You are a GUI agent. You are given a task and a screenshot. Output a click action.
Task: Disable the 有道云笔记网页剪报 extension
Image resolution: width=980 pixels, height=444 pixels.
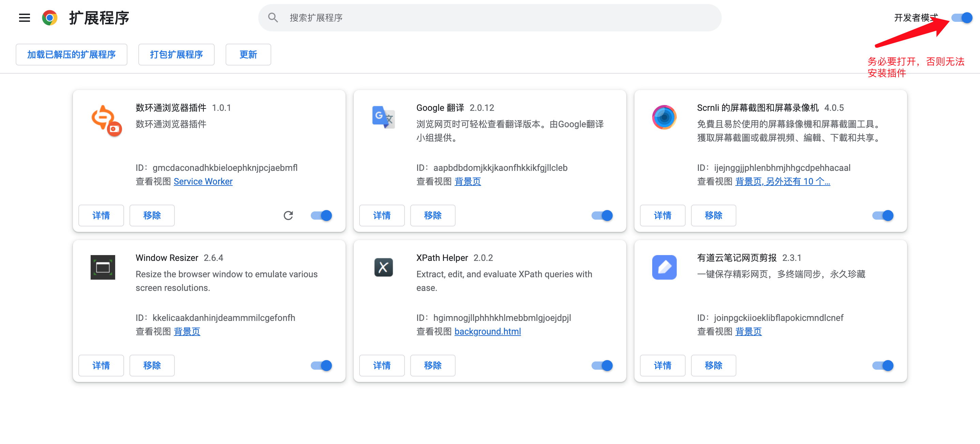[883, 366]
